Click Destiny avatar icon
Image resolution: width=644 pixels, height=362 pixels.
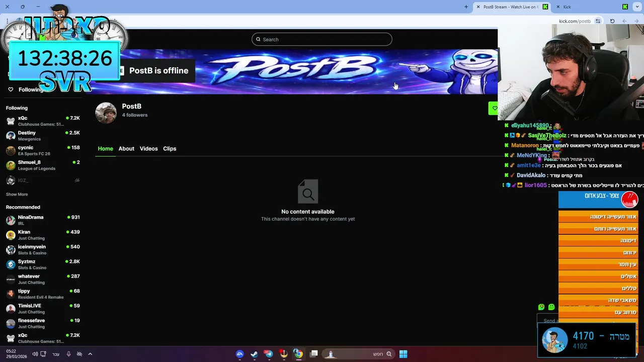[11, 136]
